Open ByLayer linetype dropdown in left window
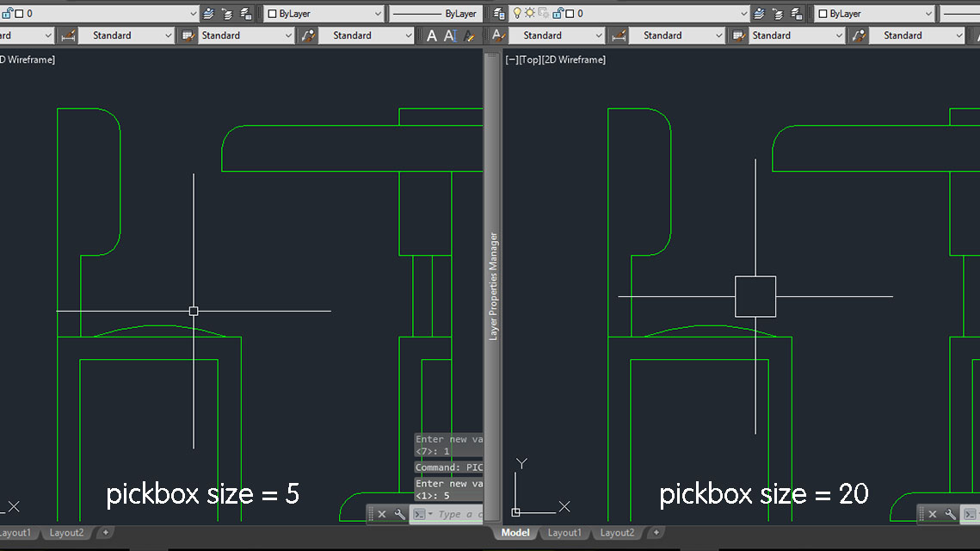980x551 pixels. click(x=435, y=13)
